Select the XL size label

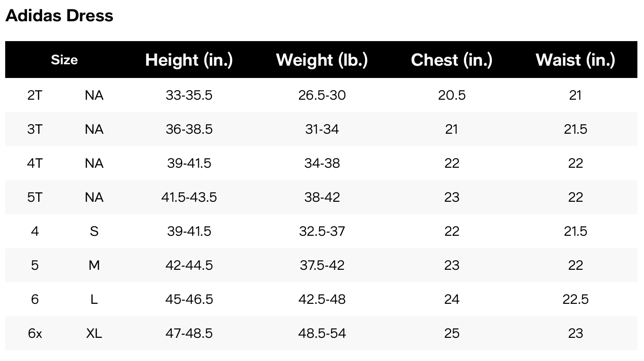[x=94, y=334]
